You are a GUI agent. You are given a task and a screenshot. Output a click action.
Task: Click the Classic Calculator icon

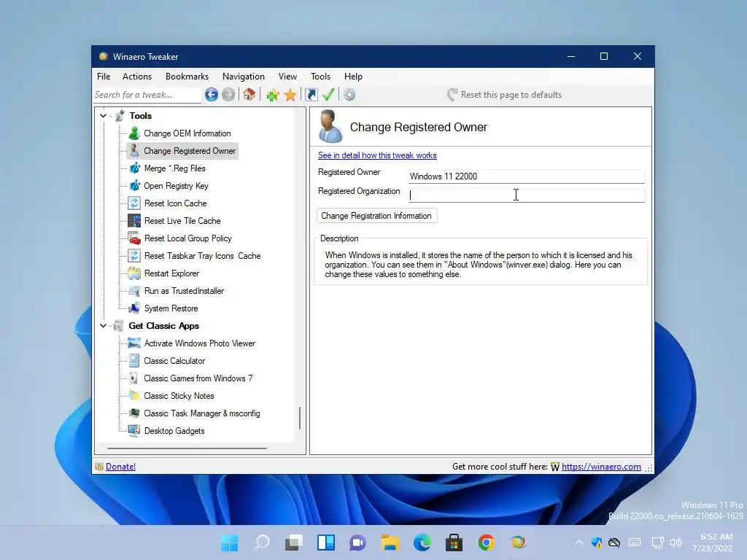[134, 361]
